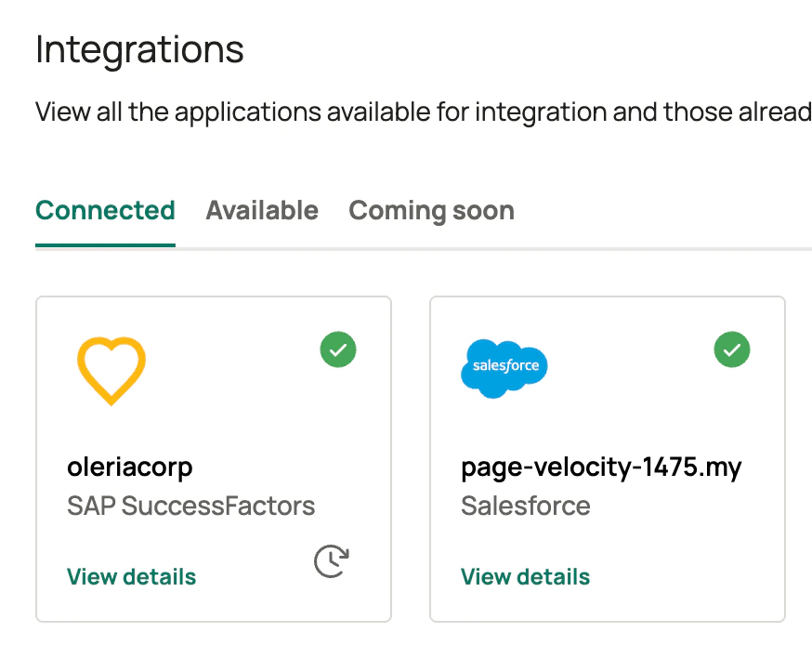
Task: Click the sync history clock icon on oleriacorp card
Action: click(x=332, y=561)
